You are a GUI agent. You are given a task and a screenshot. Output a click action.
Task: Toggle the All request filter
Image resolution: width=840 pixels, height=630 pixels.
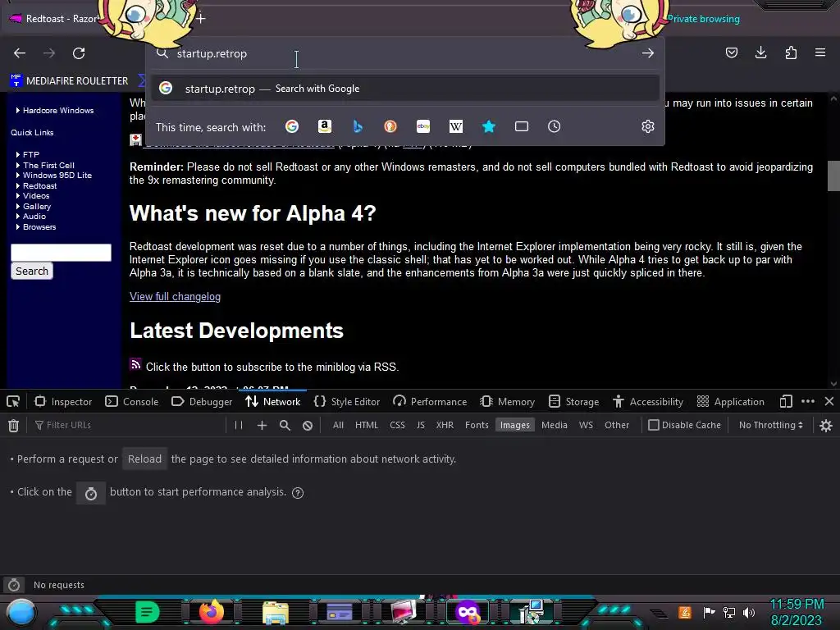[338, 425]
